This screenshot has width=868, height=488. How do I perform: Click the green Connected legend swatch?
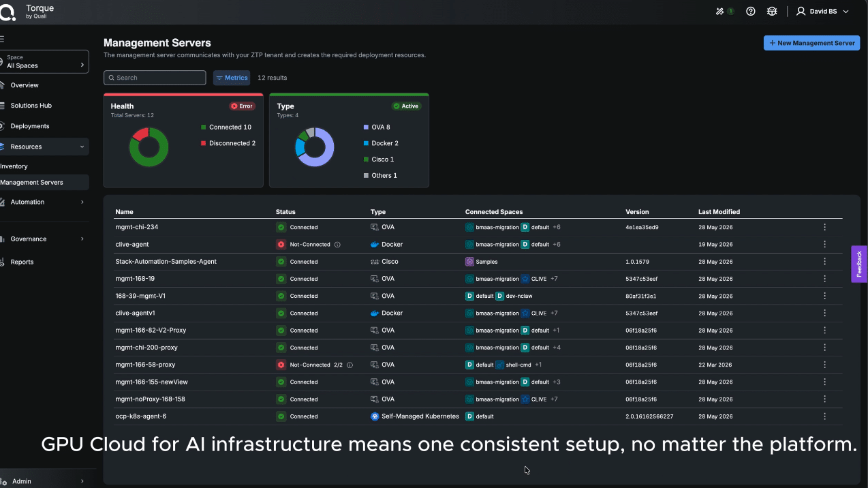[x=203, y=127]
